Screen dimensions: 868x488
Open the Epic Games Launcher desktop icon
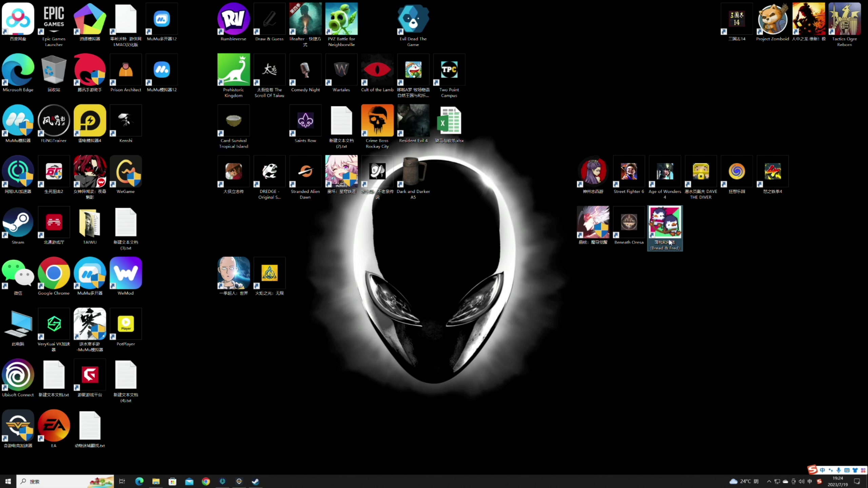(54, 24)
